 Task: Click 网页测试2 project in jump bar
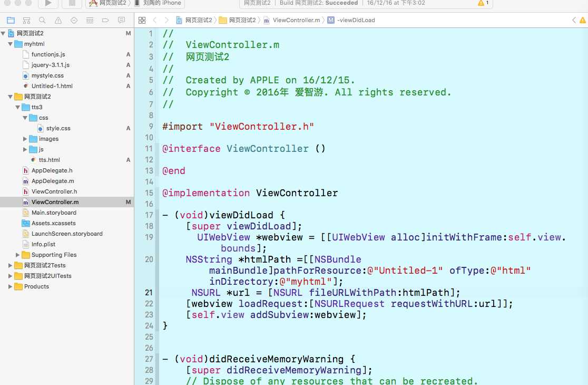[194, 20]
